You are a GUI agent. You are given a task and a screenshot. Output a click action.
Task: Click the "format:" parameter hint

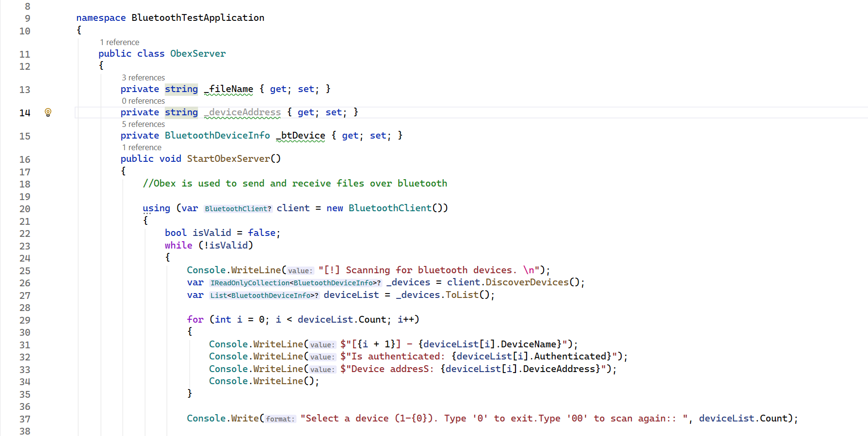point(280,419)
